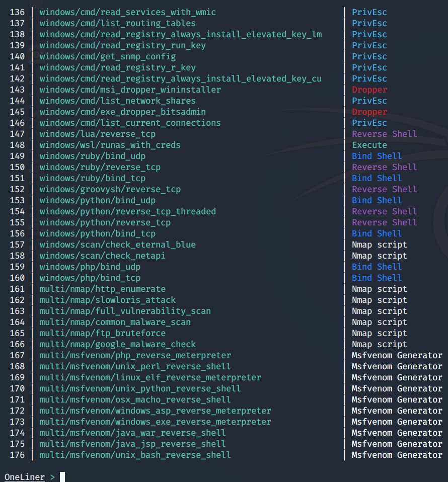This screenshot has height=482, width=448.
Task: Click the Dropper label on row 143
Action: coord(369,90)
